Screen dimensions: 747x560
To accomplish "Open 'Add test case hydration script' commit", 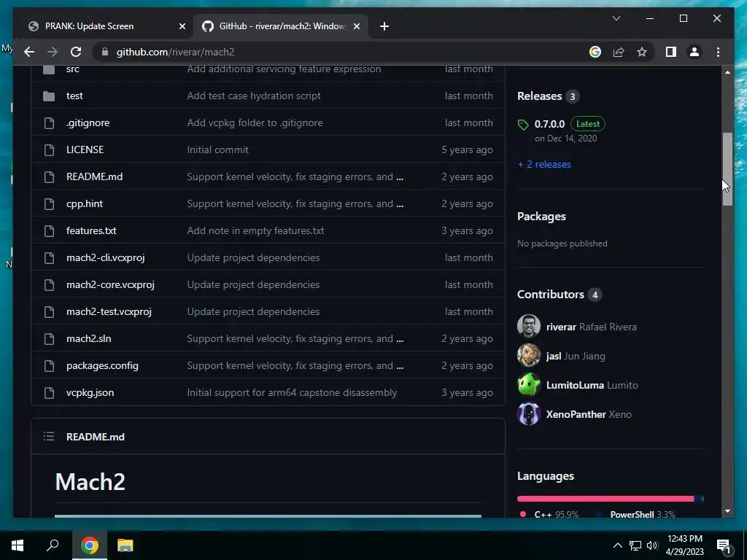I will 253,96.
